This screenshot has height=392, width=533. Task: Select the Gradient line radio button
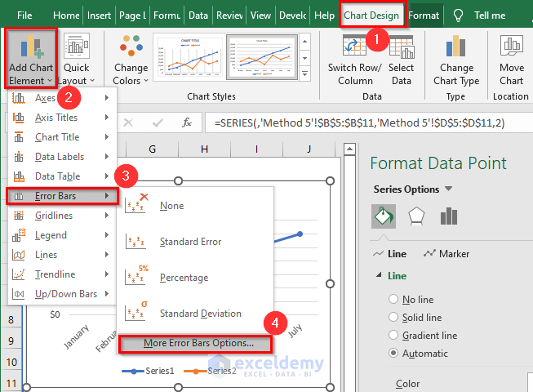pyautogui.click(x=393, y=335)
